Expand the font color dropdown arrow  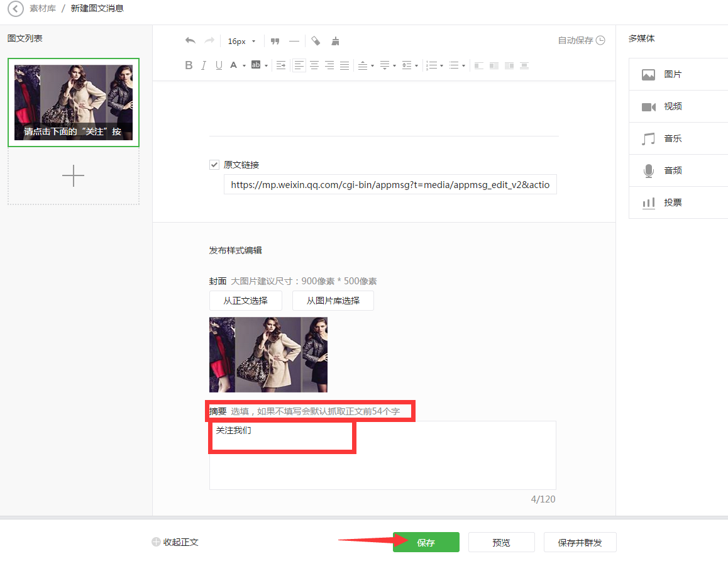243,65
